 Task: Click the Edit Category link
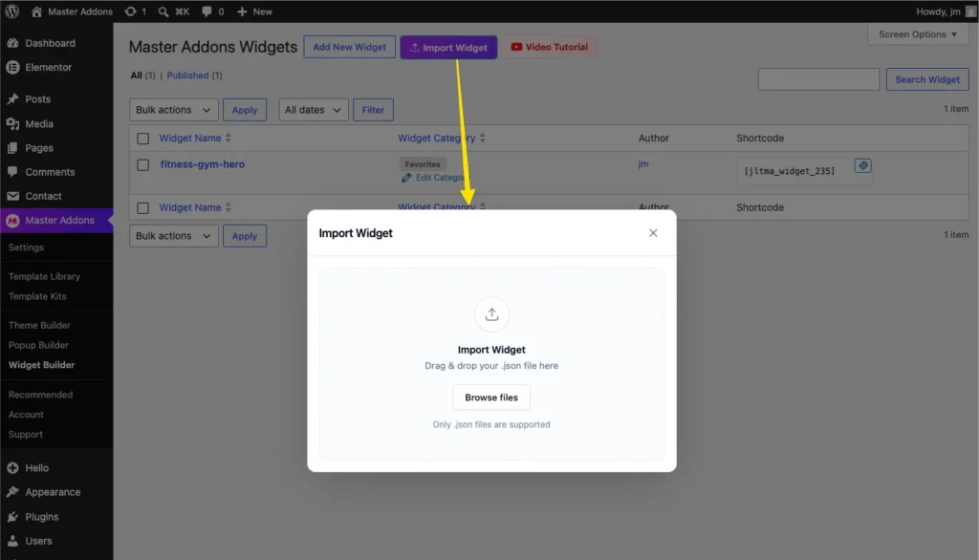(440, 178)
